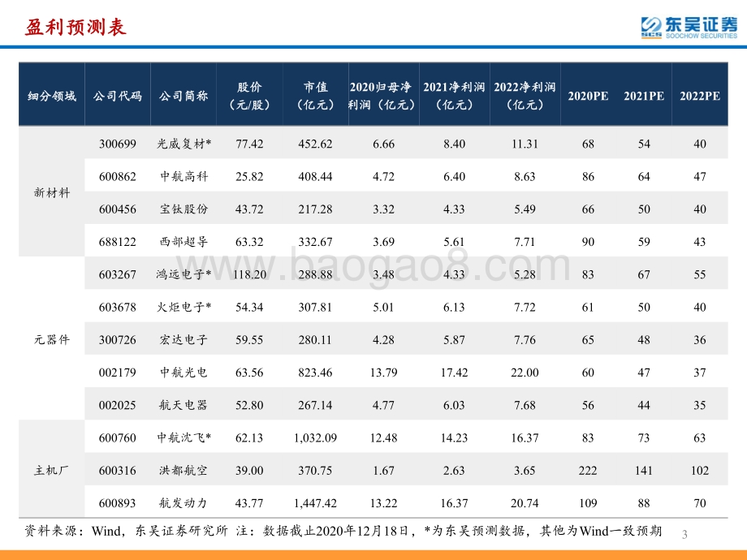This screenshot has width=747, height=560.
Task: Click market value 823.46
Action: coord(315,373)
